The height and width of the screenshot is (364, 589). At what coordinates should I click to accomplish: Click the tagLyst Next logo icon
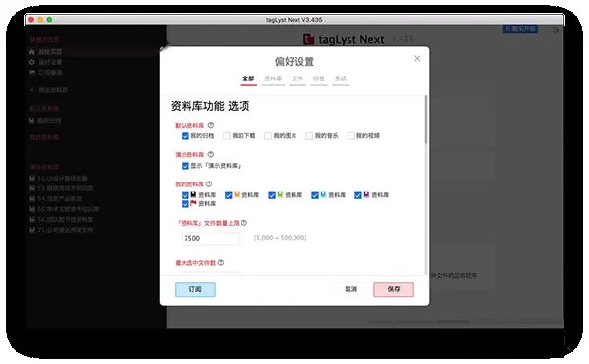point(309,39)
